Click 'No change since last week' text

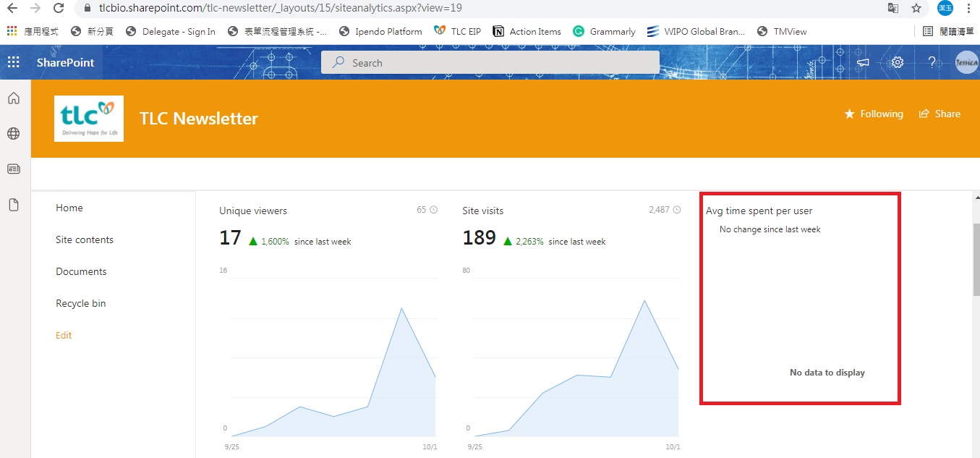click(x=770, y=229)
